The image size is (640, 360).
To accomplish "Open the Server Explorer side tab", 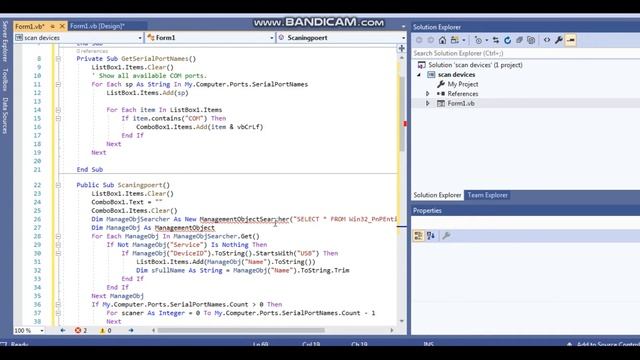I will (5, 41).
